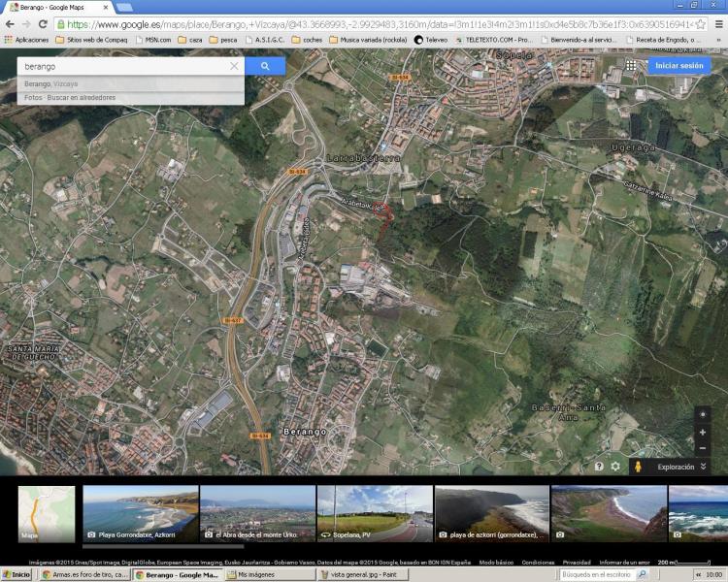Open the Chrome hamburger menu
Screen dimensions: 728x582
click(x=716, y=23)
